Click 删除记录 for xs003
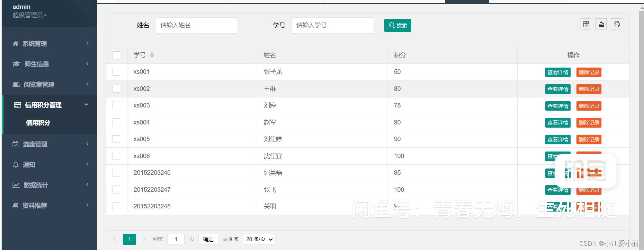 point(589,106)
